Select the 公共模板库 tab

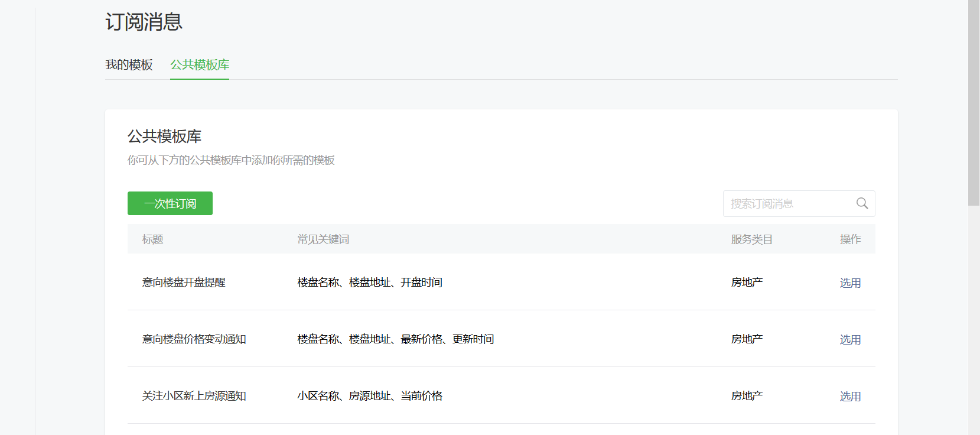click(200, 64)
